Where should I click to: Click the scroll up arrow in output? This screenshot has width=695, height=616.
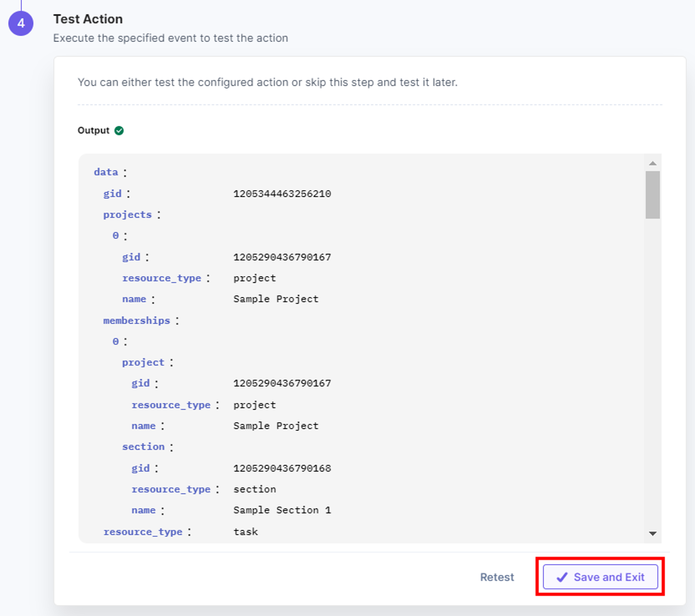click(x=652, y=163)
